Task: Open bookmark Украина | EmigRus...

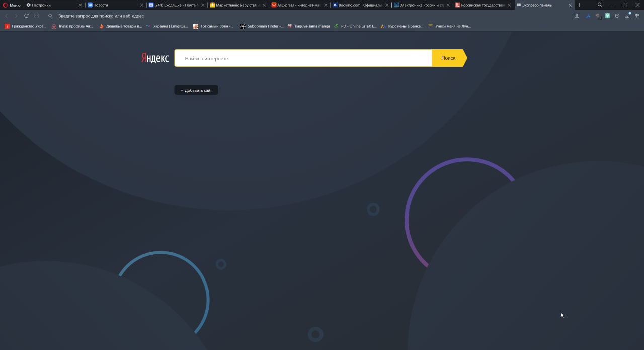Action: point(167,26)
